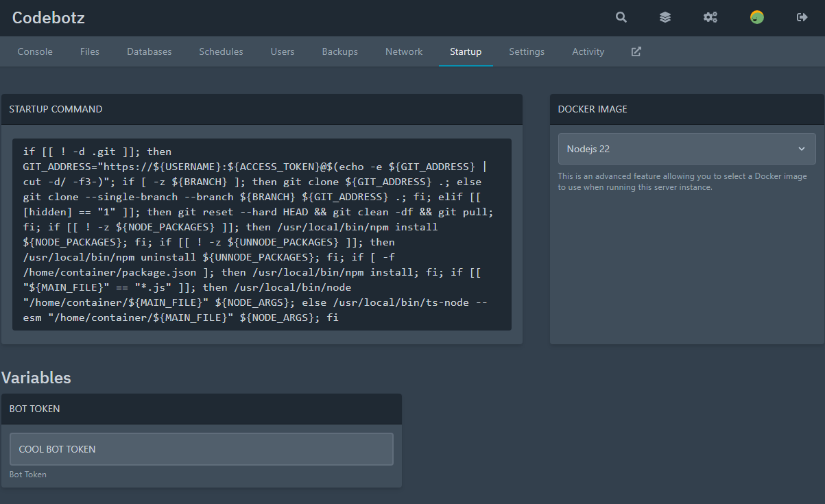Click the Codebotz title link
The height and width of the screenshot is (504, 825).
[x=49, y=18]
